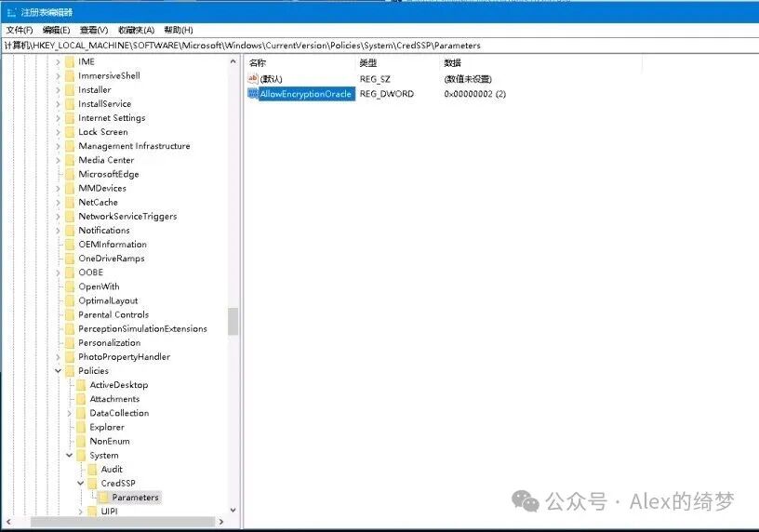Click the default string value icon

click(x=253, y=79)
